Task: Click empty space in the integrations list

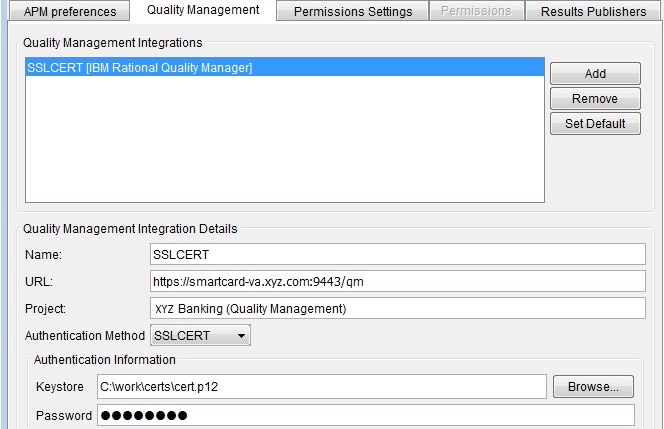Action: pos(283,150)
